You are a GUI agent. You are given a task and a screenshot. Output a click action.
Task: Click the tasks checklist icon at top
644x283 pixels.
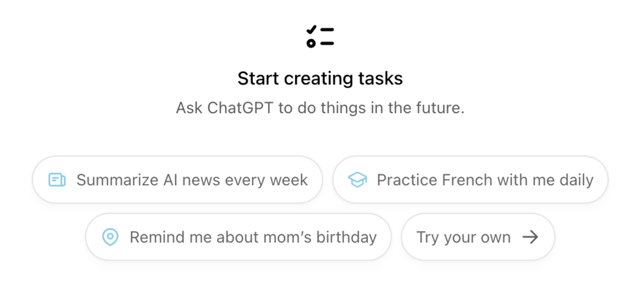pyautogui.click(x=320, y=37)
